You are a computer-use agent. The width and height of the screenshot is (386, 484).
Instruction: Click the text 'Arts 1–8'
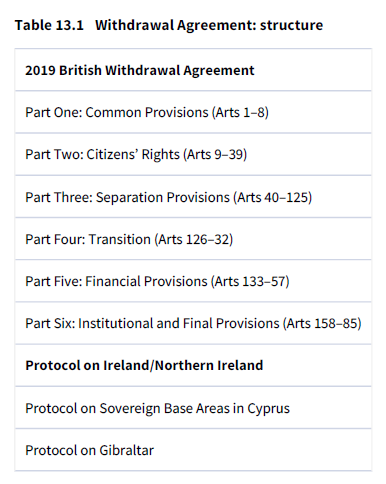[241, 112]
